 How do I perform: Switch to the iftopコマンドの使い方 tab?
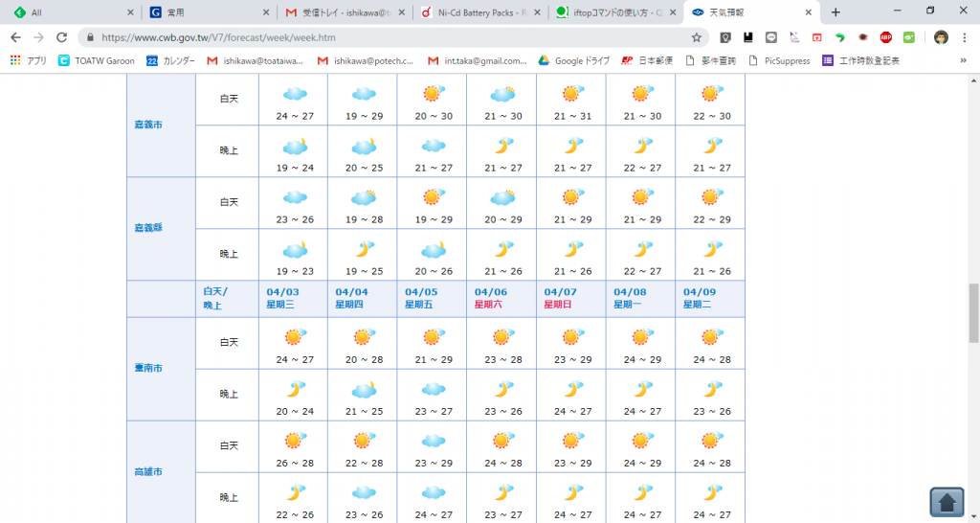(x=615, y=11)
